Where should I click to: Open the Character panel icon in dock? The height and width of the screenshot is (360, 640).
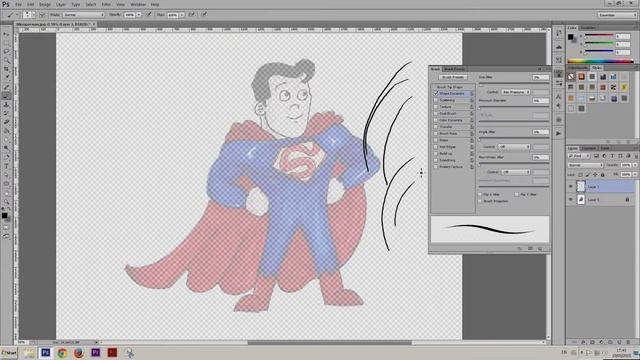click(x=558, y=97)
